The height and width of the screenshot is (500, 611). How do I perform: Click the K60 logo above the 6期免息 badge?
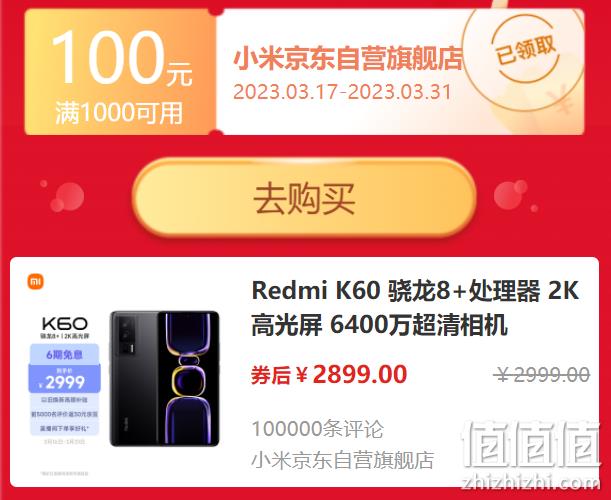[65, 323]
